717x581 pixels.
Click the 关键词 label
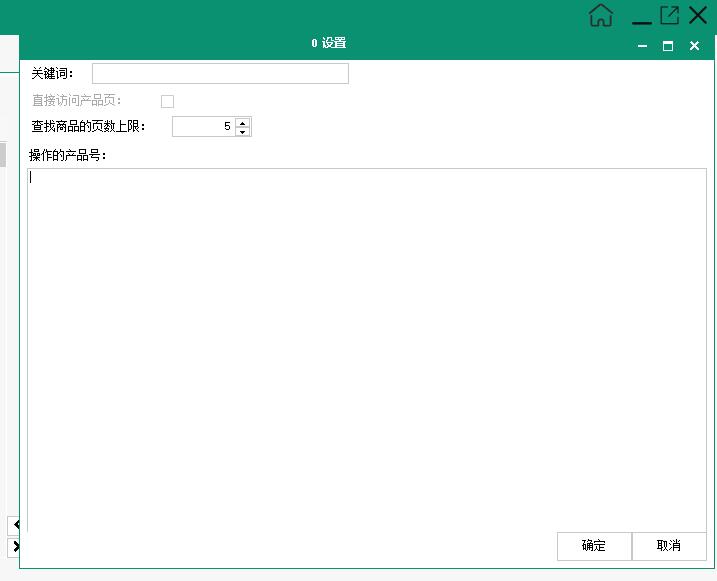[52, 74]
